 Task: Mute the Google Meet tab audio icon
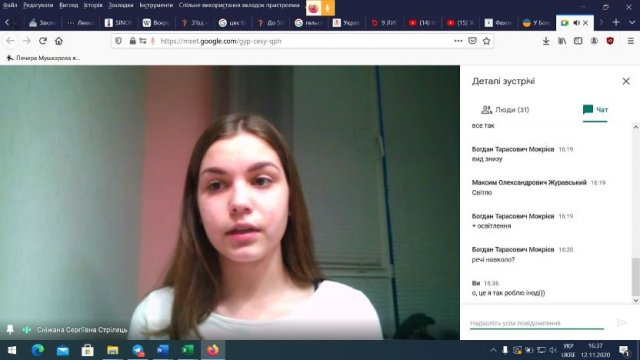pos(576,23)
